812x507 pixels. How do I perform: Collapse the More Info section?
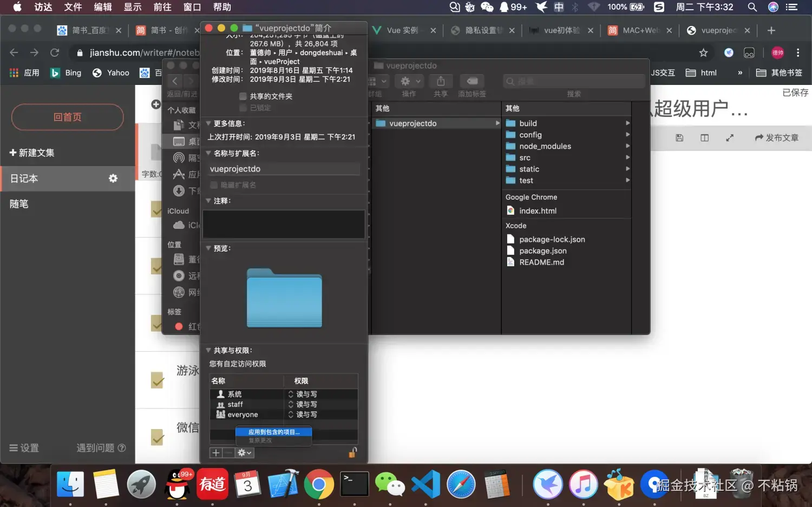point(208,123)
